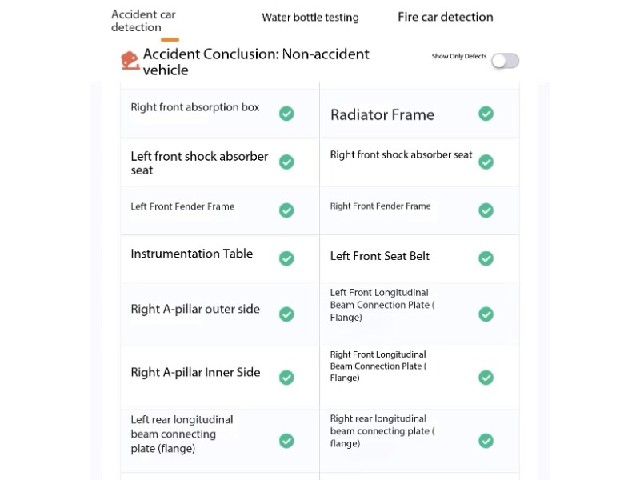
Task: Select the Right A-pillar Inner Side row
Action: pyautogui.click(x=220, y=378)
